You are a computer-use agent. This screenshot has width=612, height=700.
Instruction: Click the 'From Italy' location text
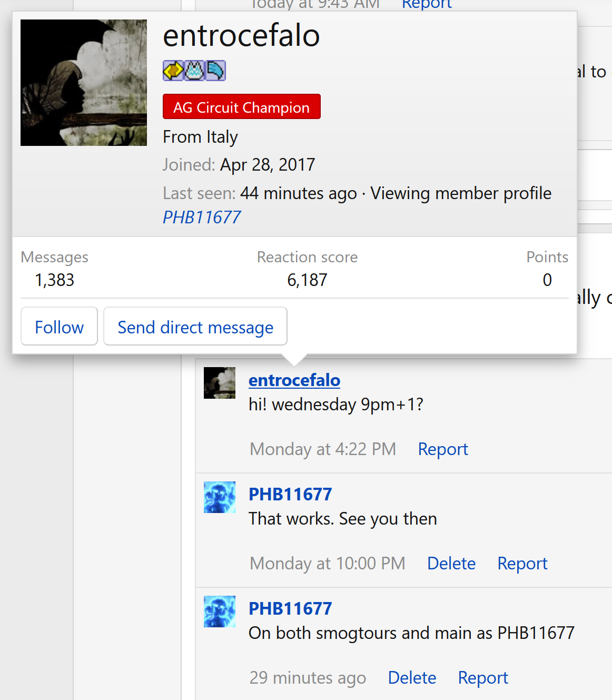(200, 137)
